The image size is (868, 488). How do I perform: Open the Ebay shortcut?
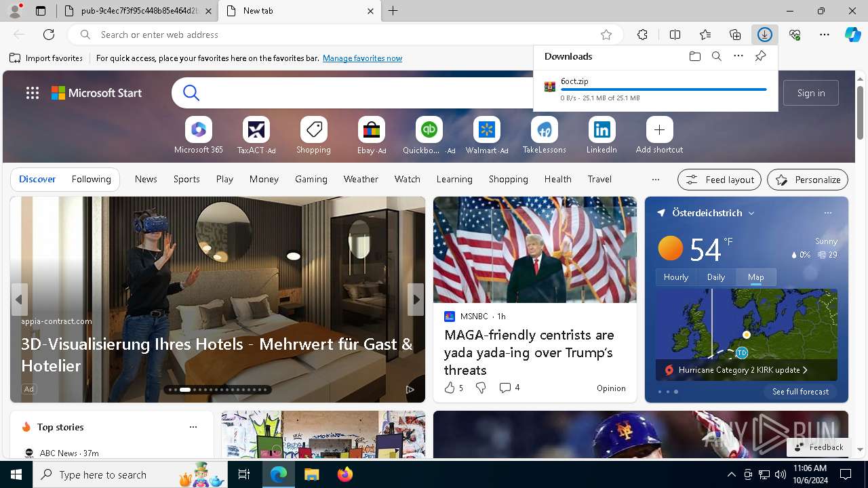point(372,136)
